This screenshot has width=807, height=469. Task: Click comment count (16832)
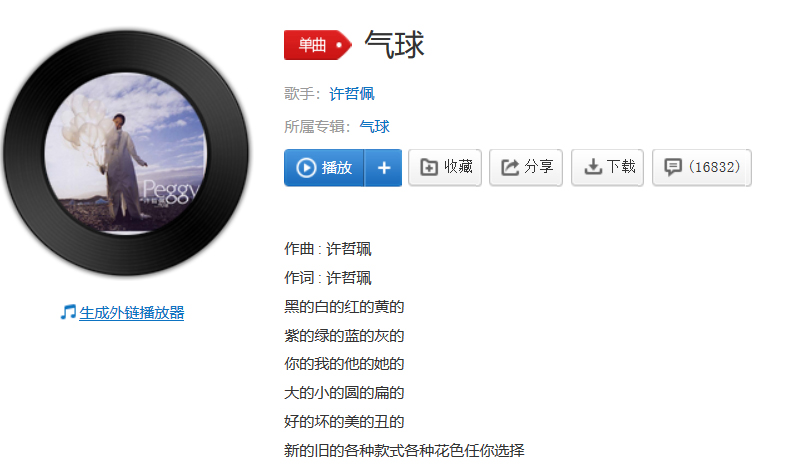click(x=715, y=167)
